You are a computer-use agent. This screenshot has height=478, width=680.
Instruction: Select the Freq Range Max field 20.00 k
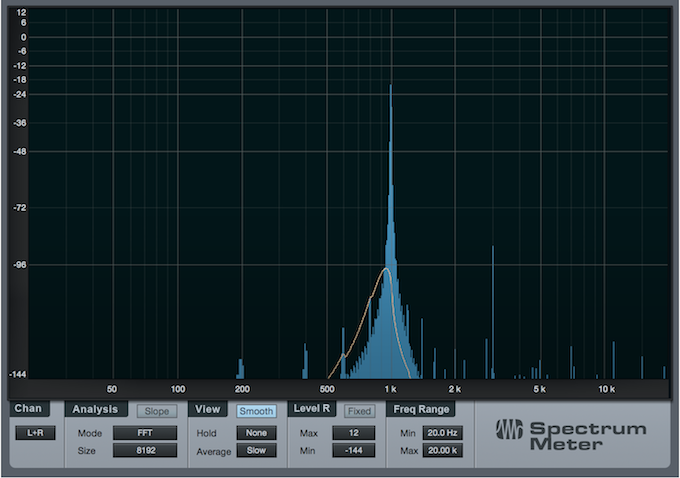[442, 450]
